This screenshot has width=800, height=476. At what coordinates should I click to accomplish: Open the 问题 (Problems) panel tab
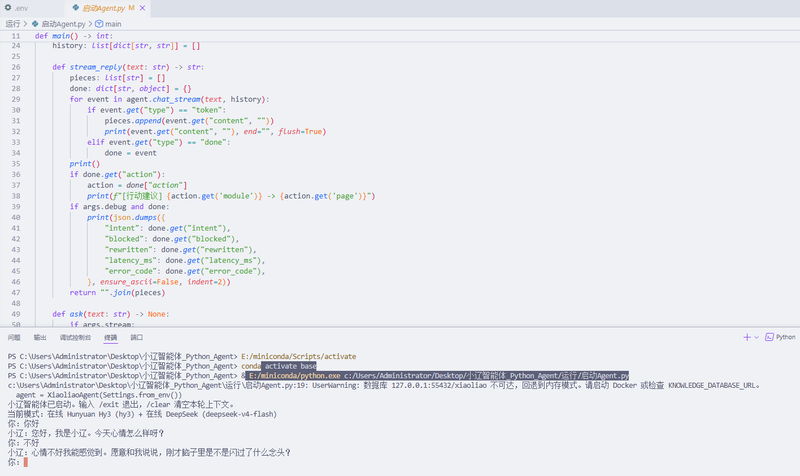14,337
